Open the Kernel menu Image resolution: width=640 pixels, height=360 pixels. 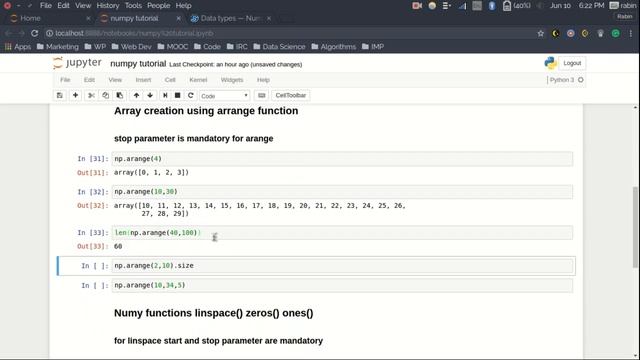point(198,80)
